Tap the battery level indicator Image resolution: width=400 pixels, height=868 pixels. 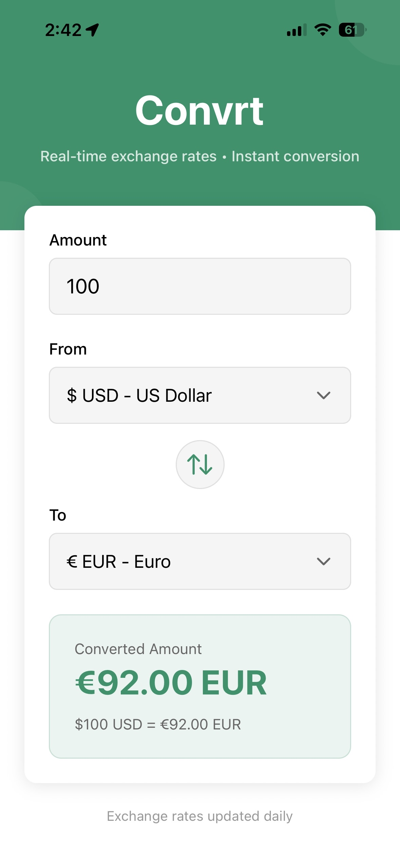tap(353, 30)
